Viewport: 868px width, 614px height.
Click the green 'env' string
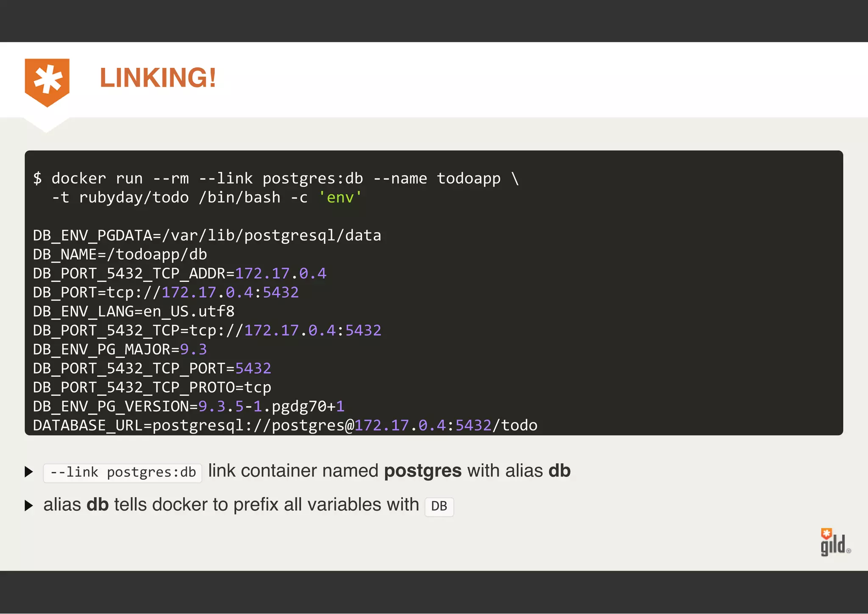pyautogui.click(x=340, y=197)
